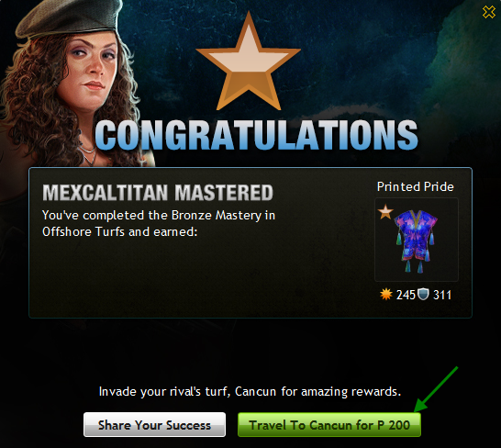This screenshot has width=501, height=448.
Task: Select the Printed Pride poncho image
Action: click(417, 240)
